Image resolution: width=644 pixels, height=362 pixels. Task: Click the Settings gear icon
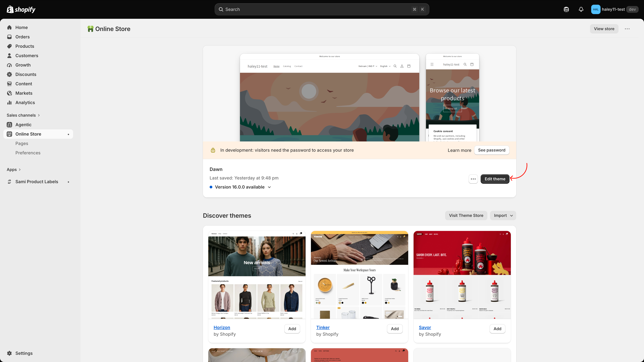pyautogui.click(x=10, y=353)
